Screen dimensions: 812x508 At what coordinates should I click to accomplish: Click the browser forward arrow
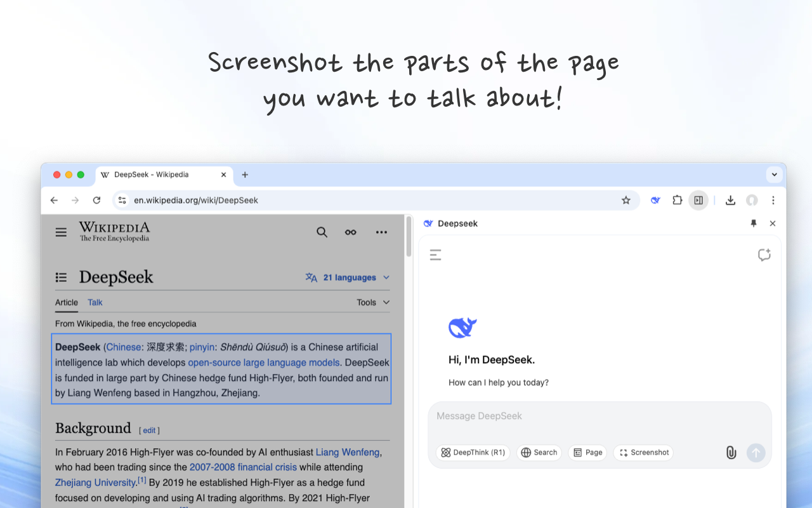click(75, 200)
